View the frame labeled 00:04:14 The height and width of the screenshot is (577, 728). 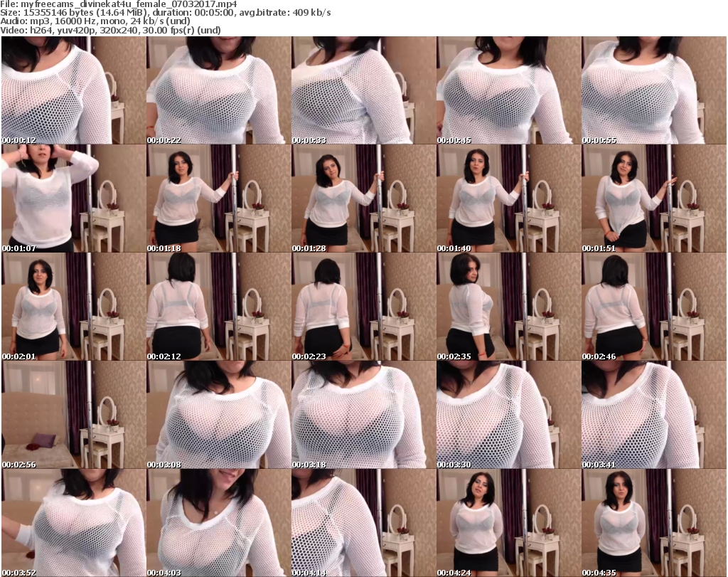[363, 523]
